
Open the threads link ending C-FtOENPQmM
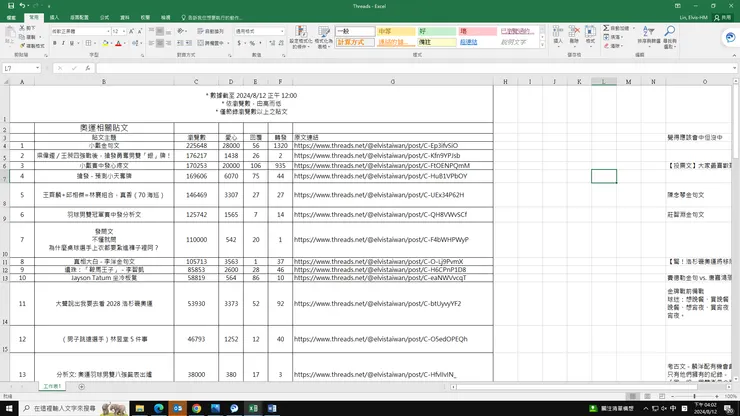381,166
